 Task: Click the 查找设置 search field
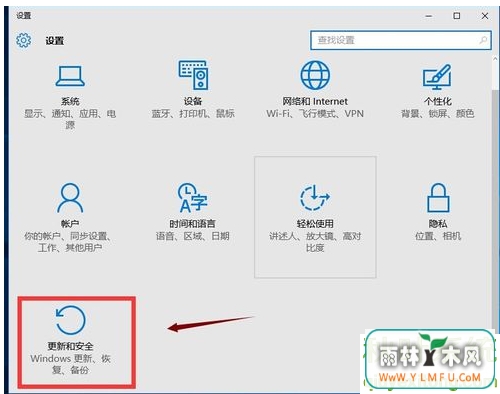pyautogui.click(x=401, y=40)
